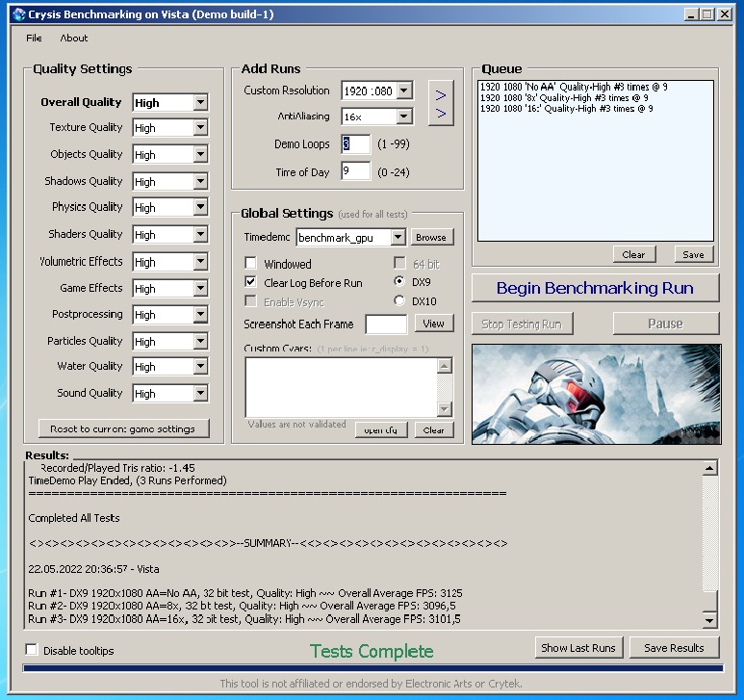Click Results scrollbar up arrow
Viewport: 744px width, 700px height.
coord(709,468)
